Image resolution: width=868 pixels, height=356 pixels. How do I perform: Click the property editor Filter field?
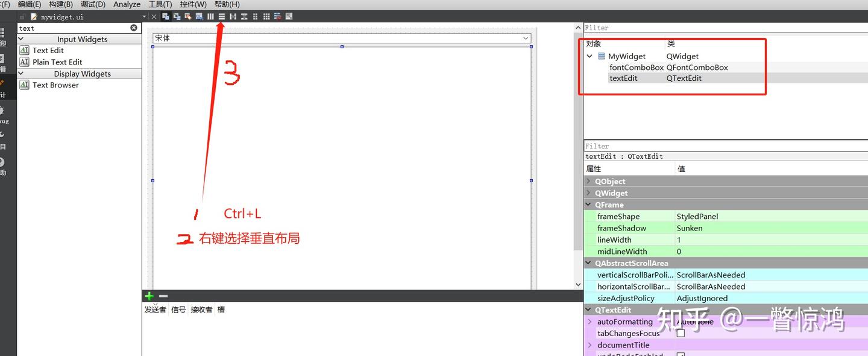tap(726, 146)
